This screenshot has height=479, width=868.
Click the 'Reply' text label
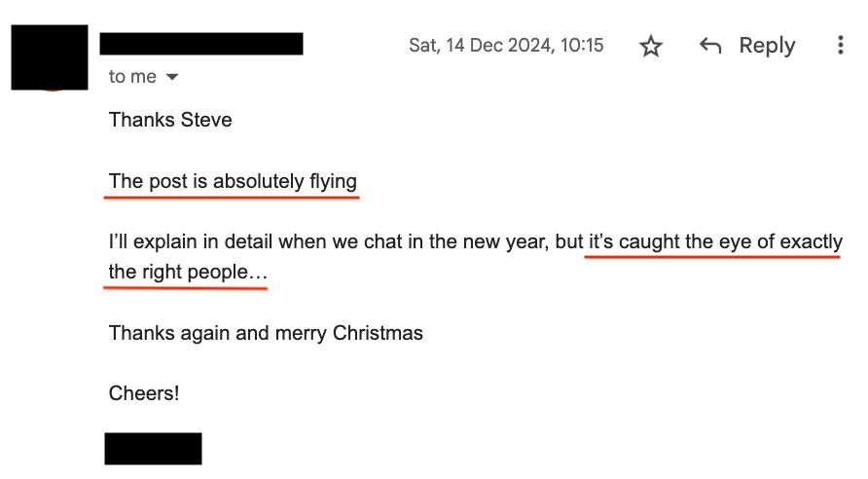(x=767, y=46)
